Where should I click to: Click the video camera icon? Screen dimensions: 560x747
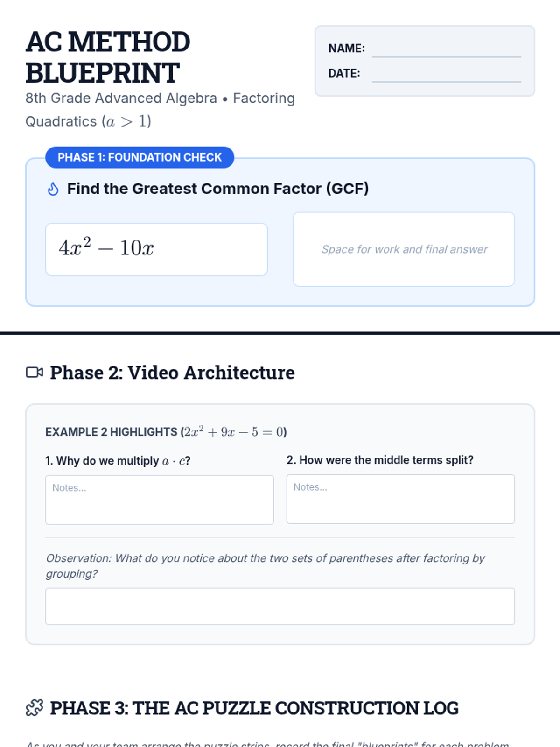(35, 372)
